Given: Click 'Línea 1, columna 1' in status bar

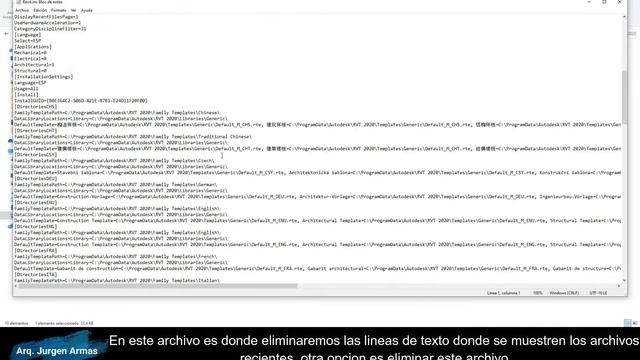Looking at the screenshot, I should (503, 293).
